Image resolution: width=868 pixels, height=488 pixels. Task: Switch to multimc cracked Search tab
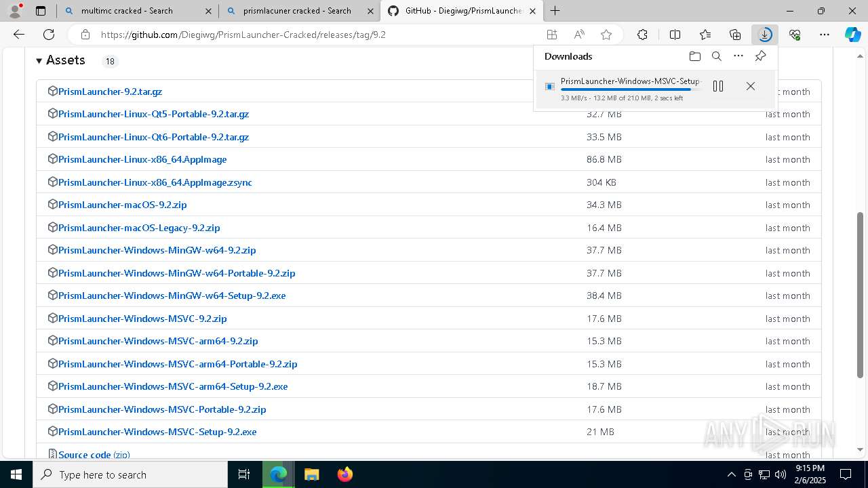137,11
